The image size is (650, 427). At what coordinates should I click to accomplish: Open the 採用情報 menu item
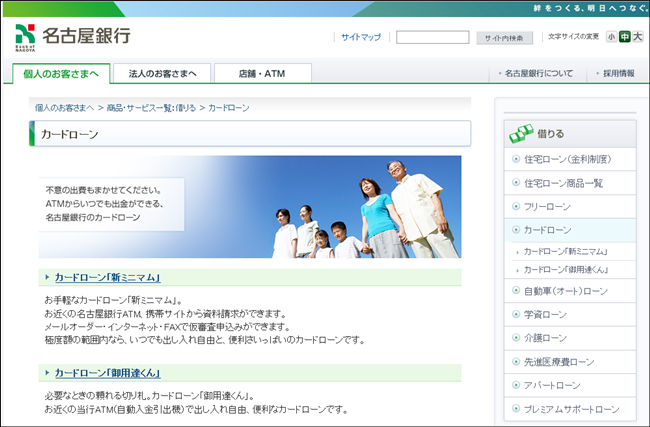[618, 73]
